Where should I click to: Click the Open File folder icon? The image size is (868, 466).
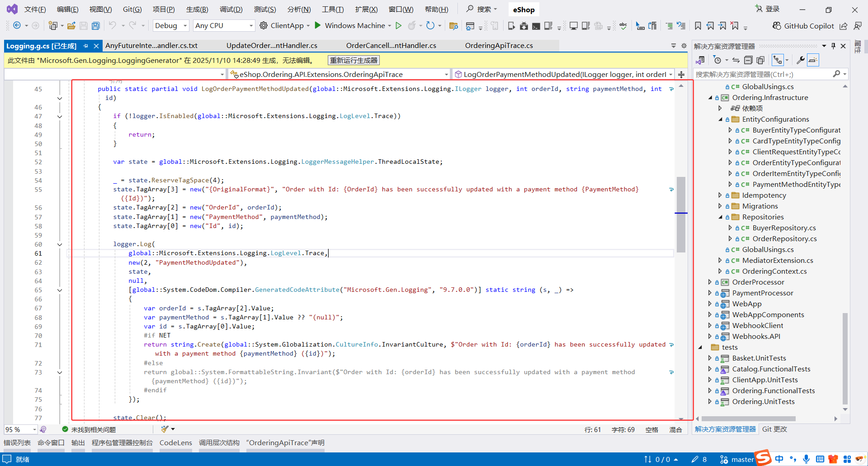[x=71, y=26]
